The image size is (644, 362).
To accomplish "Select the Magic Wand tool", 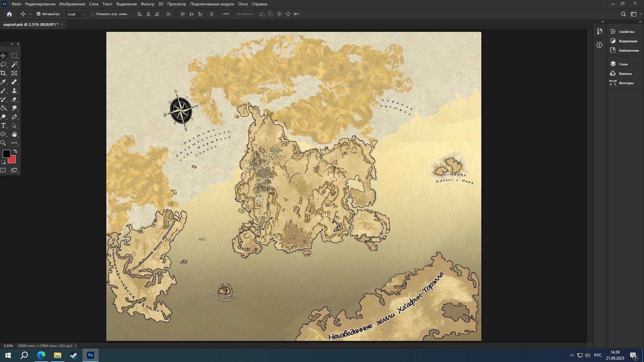I will [x=14, y=64].
